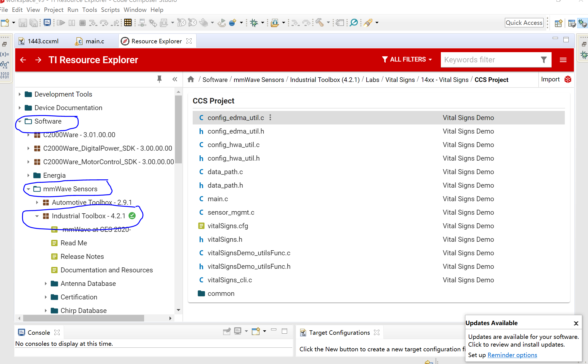Viewport: 588px width, 364px height.
Task: Click the home icon in the breadcrumb
Action: point(191,79)
